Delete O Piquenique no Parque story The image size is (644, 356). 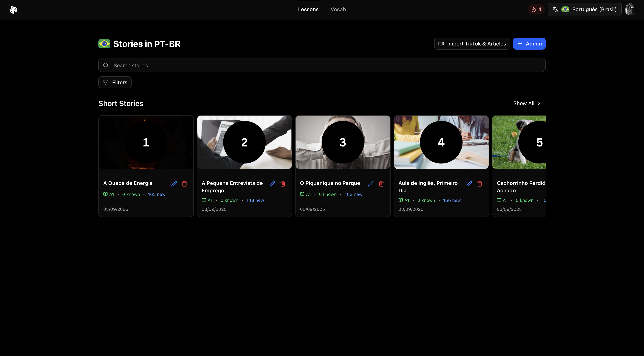(x=381, y=184)
